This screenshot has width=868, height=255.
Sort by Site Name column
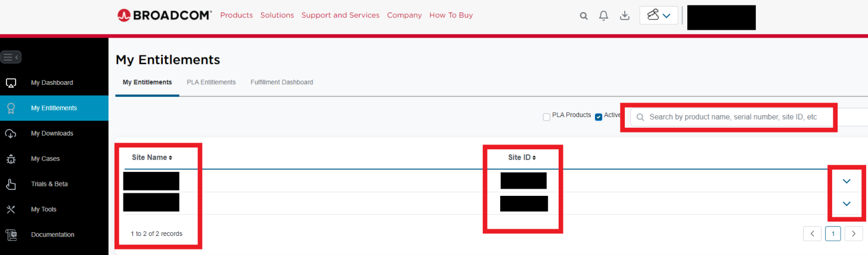tap(152, 158)
